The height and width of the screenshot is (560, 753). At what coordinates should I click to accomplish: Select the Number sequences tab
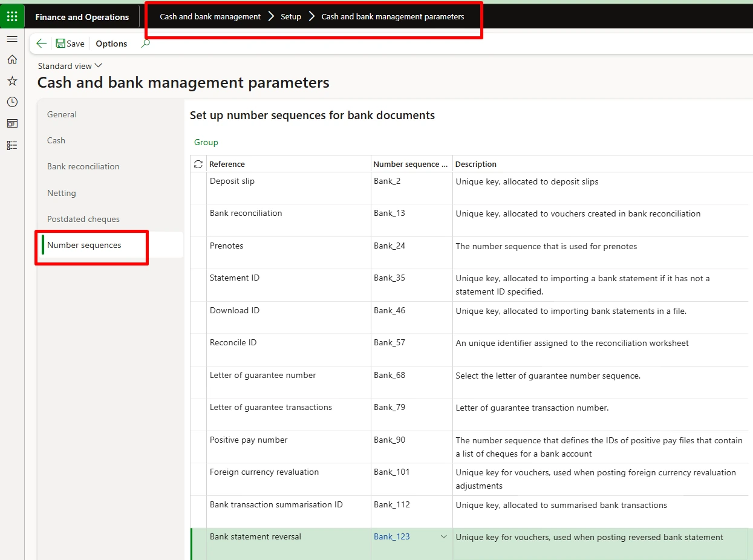click(x=110, y=245)
